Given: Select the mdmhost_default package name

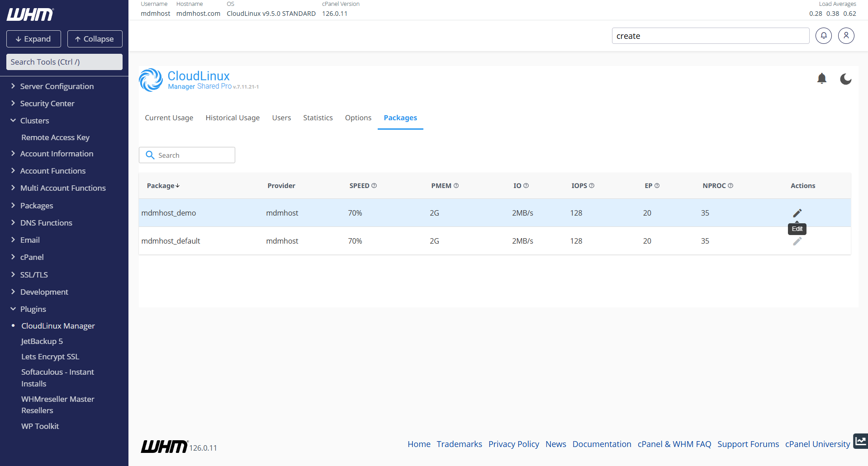Looking at the screenshot, I should coord(171,241).
